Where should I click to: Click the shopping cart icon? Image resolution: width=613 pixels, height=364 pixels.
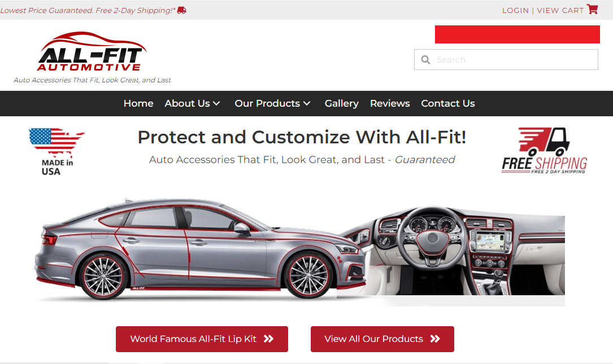[x=592, y=10]
